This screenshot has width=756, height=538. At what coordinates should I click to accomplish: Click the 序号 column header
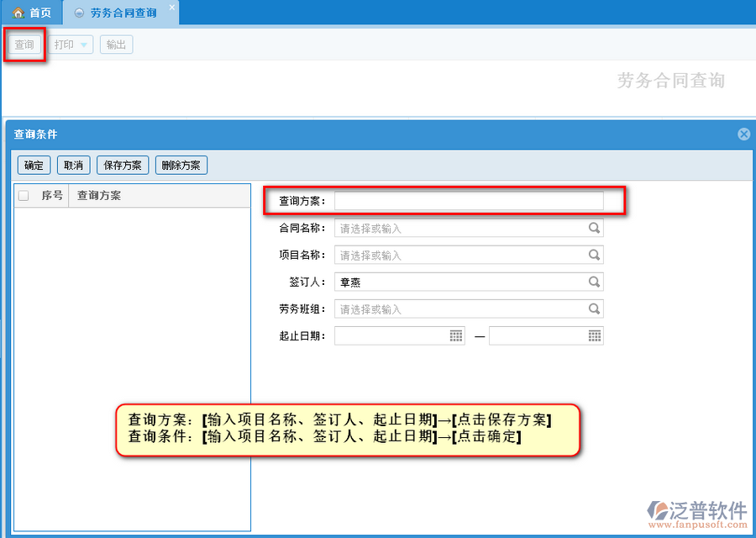coord(51,195)
